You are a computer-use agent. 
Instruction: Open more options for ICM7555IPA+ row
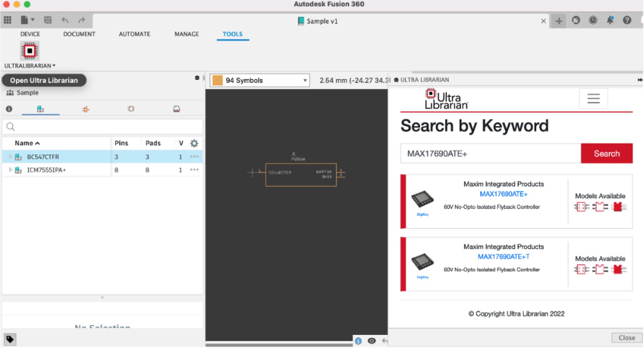[x=194, y=170]
